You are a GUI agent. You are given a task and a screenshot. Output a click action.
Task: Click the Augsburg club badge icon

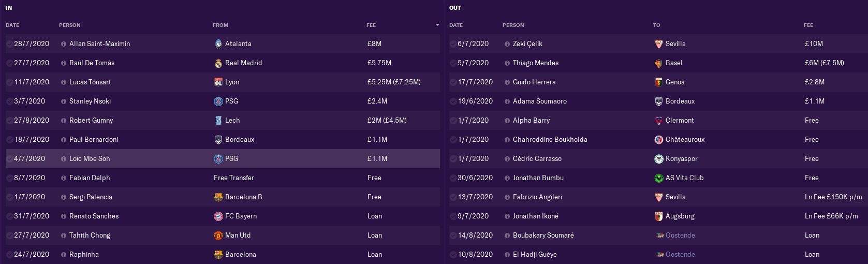pos(659,216)
